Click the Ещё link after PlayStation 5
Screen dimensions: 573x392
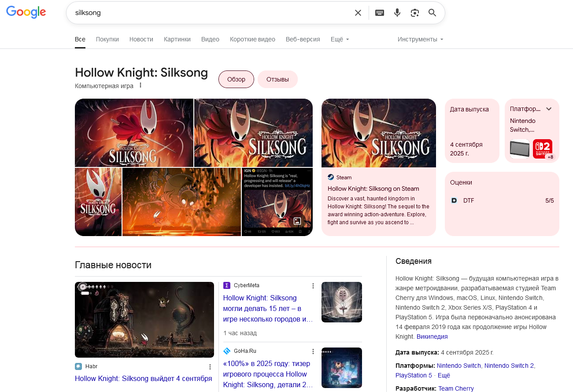[x=444, y=375]
